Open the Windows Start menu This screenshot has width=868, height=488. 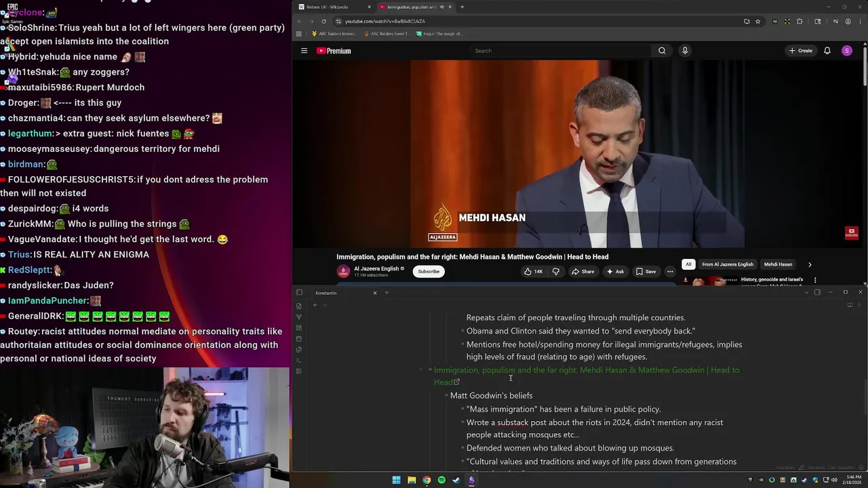coord(396,480)
